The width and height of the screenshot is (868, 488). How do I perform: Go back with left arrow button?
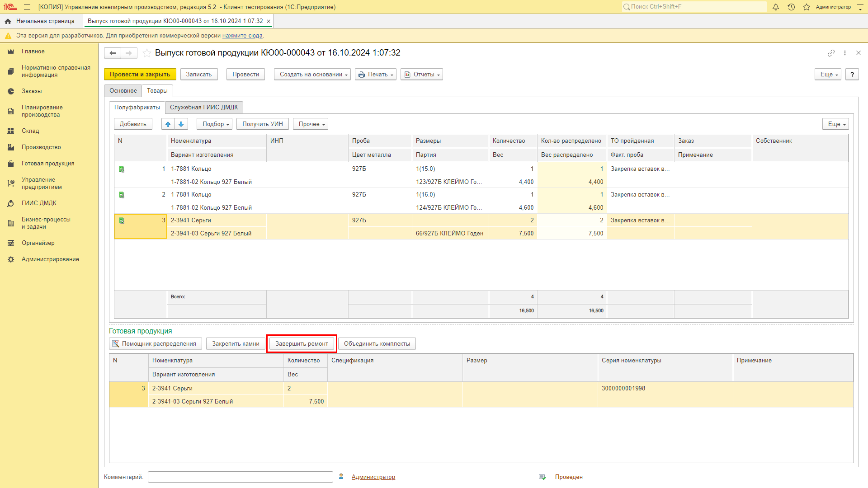113,53
